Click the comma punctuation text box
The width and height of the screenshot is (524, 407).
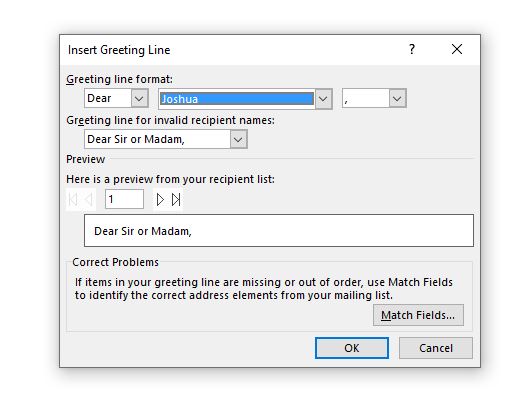coord(366,98)
